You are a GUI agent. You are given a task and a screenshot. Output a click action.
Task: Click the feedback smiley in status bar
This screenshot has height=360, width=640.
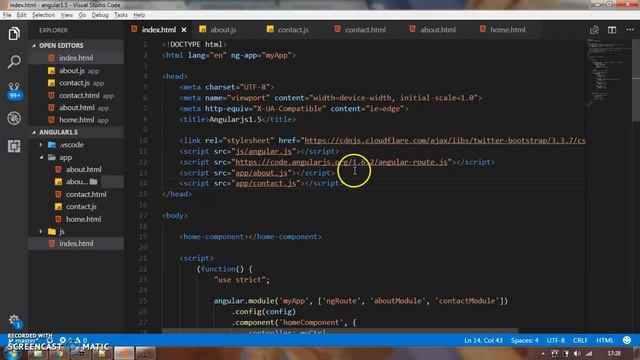point(627,340)
